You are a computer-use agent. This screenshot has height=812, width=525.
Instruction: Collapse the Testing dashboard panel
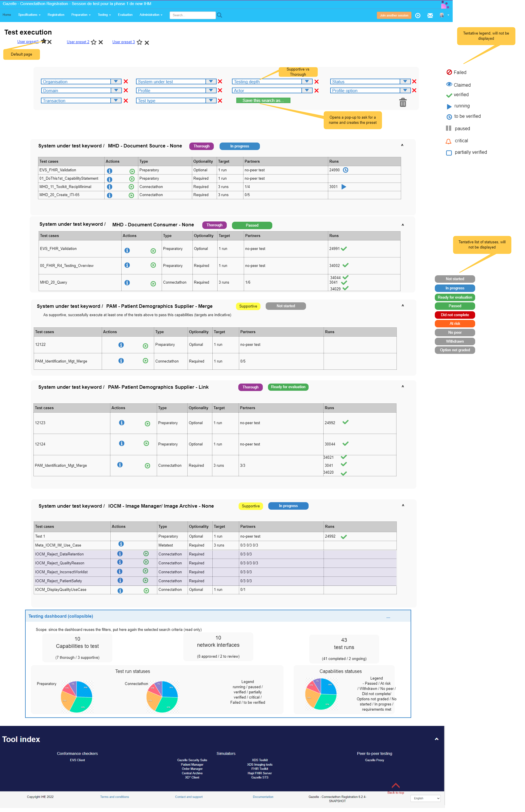tap(388, 618)
